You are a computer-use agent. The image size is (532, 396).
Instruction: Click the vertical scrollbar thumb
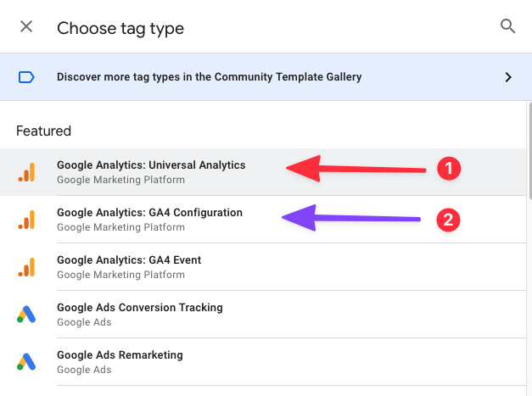pos(530,150)
